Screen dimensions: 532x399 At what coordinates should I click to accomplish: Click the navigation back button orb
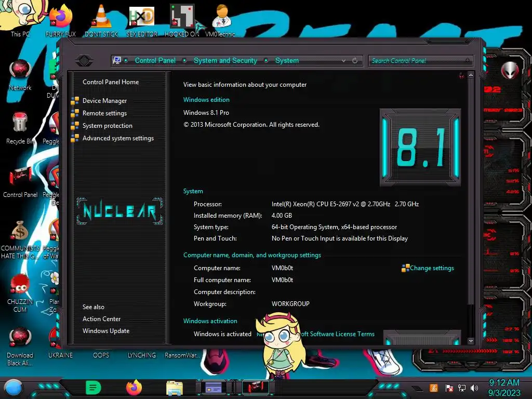[84, 61]
